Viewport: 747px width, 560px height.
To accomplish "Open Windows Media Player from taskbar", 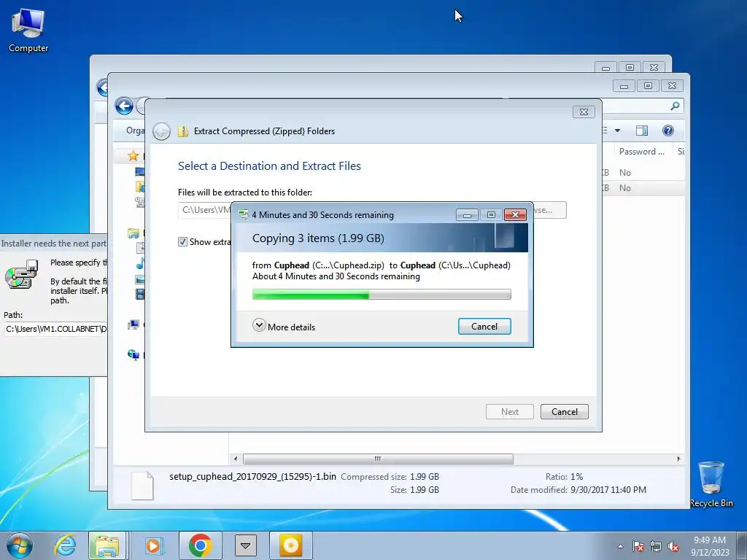I will [x=153, y=545].
